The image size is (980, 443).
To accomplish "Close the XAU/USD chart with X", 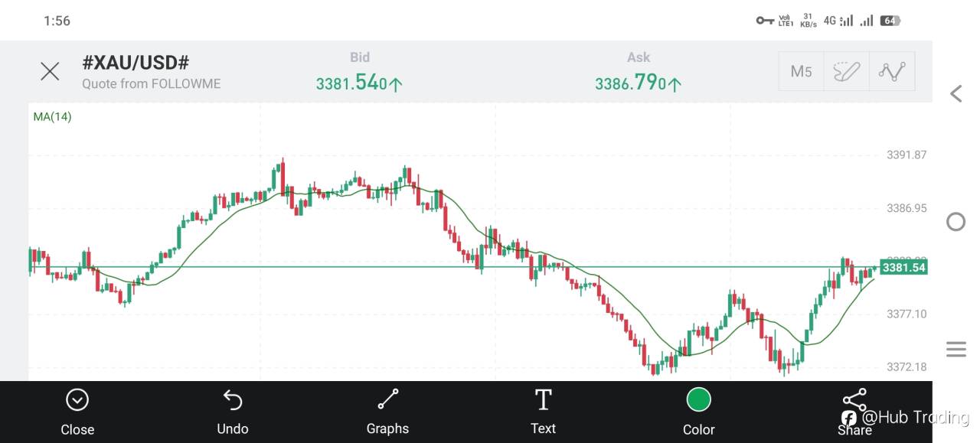I will [x=50, y=72].
